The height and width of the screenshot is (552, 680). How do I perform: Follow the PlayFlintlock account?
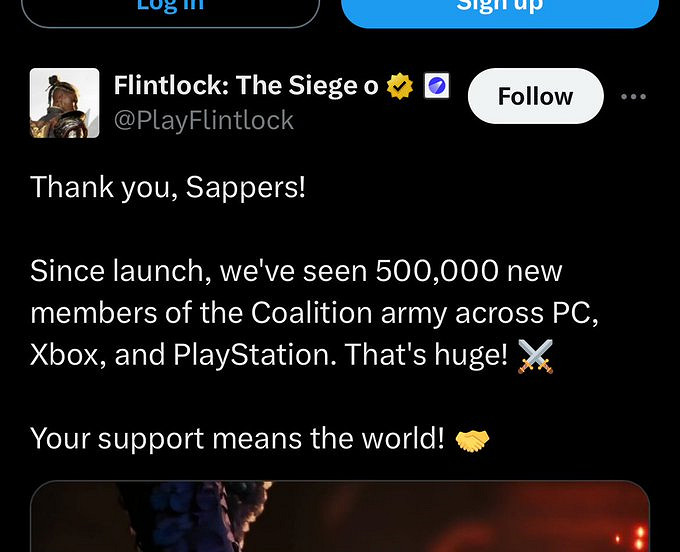tap(536, 96)
